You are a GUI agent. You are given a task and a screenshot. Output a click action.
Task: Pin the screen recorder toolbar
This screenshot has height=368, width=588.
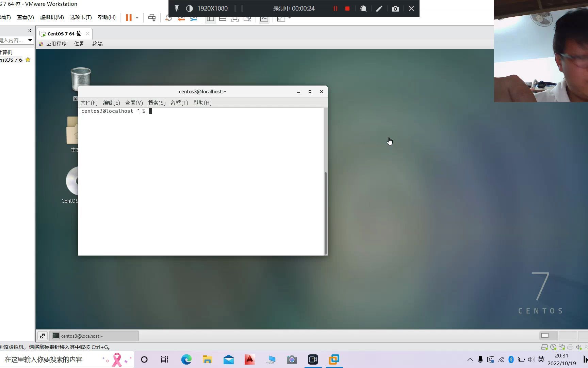(x=177, y=9)
